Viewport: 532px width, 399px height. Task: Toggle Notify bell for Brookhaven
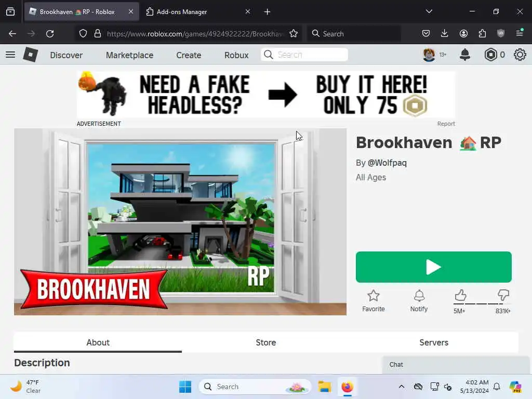tap(419, 301)
